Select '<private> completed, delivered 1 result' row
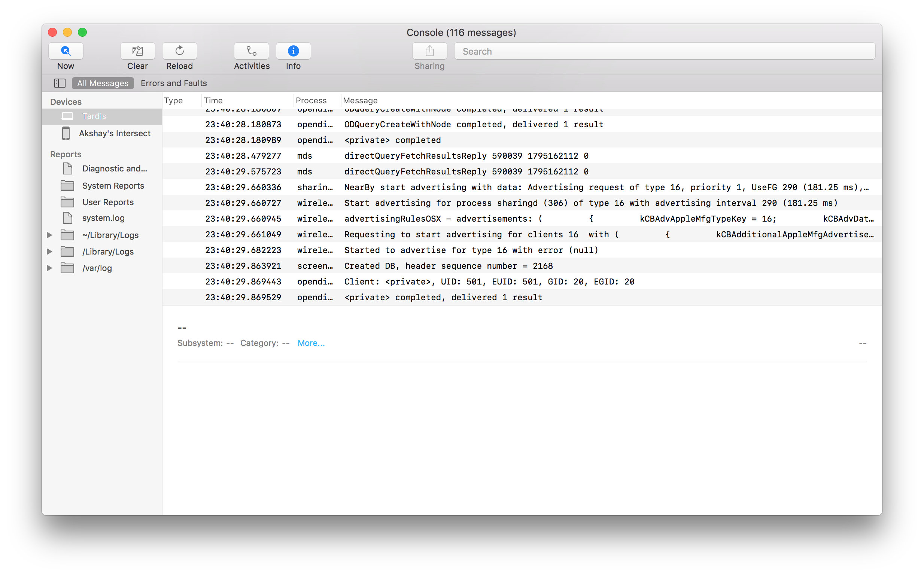Image resolution: width=924 pixels, height=575 pixels. pos(522,297)
